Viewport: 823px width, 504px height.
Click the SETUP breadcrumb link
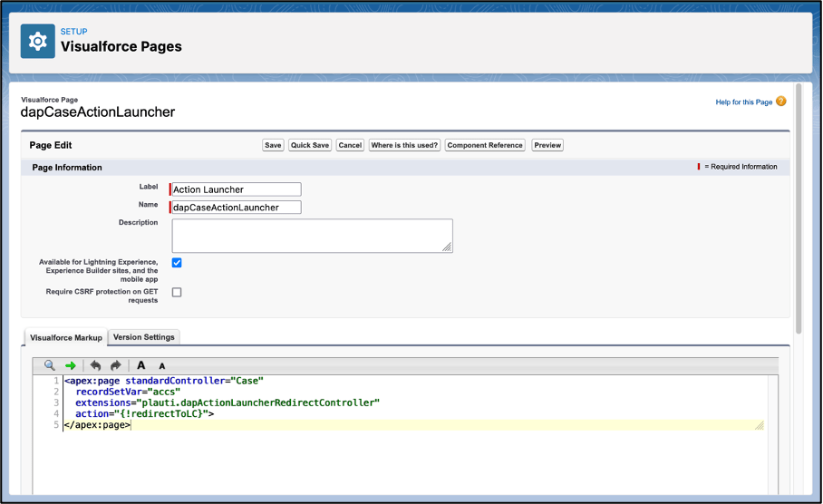pos(74,32)
